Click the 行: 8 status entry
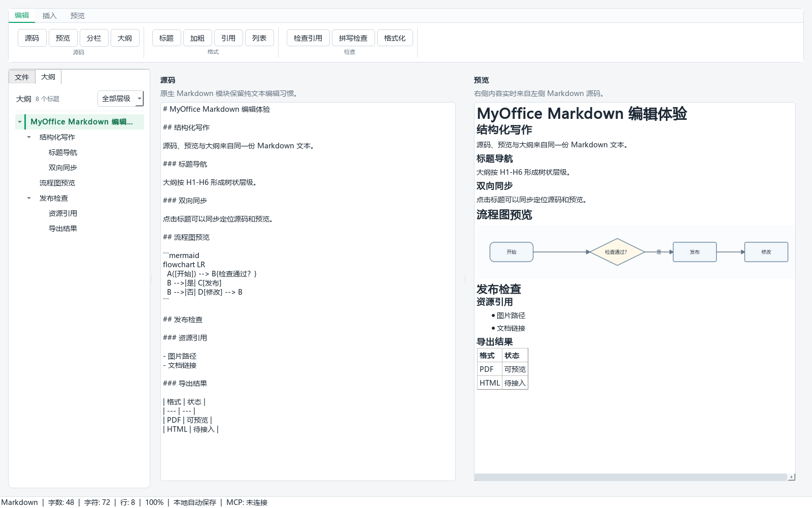Image resolution: width=812 pixels, height=508 pixels. (x=127, y=502)
